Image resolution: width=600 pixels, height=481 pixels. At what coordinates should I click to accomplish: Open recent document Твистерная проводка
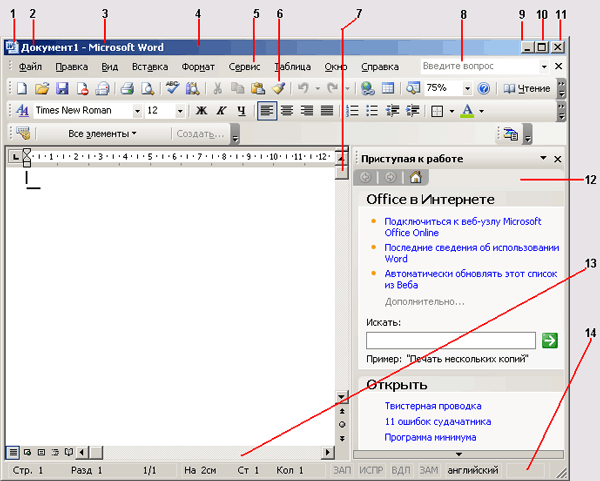pyautogui.click(x=433, y=406)
